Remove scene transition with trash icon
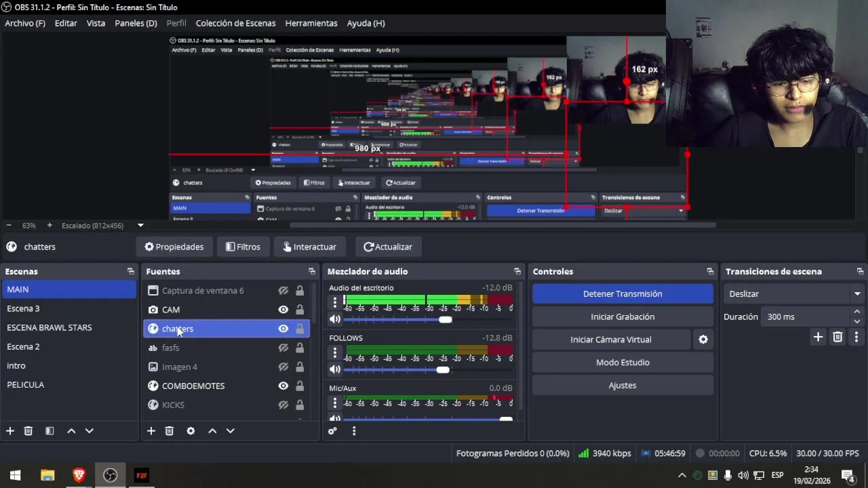This screenshot has height=488, width=868. pos(837,337)
